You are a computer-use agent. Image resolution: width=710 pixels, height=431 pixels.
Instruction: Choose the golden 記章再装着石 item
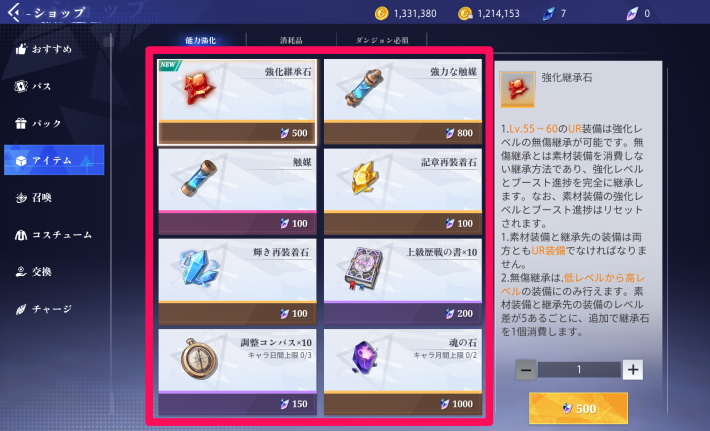[x=403, y=192]
